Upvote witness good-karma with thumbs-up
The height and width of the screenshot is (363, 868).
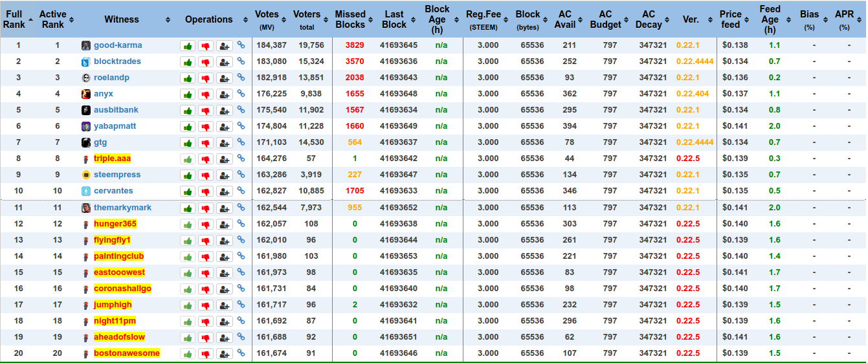pyautogui.click(x=188, y=46)
